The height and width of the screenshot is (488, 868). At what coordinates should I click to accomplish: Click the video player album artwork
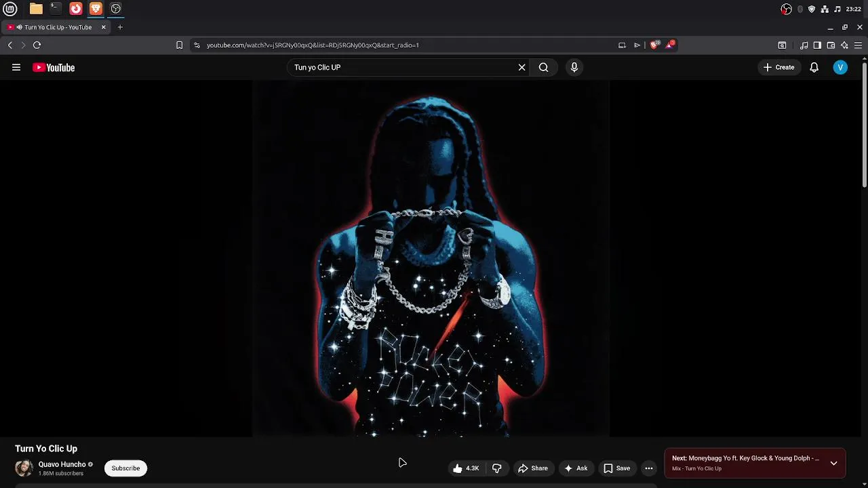coord(431,259)
